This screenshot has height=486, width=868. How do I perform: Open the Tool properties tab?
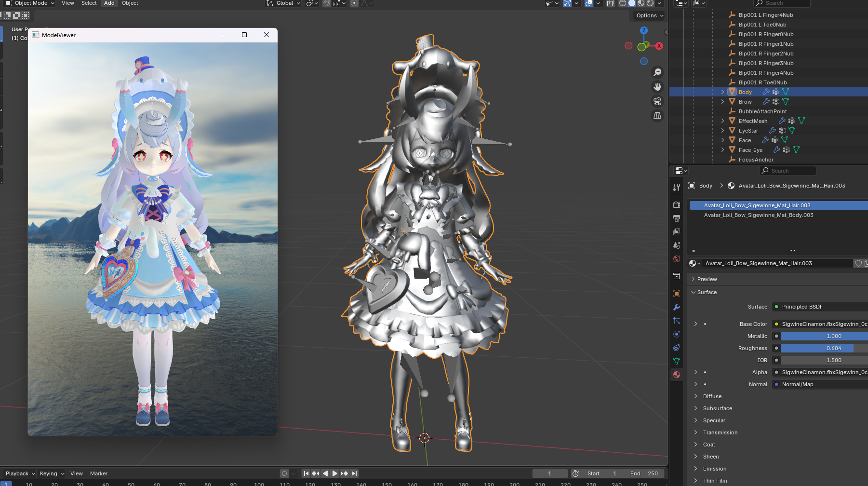tap(677, 188)
